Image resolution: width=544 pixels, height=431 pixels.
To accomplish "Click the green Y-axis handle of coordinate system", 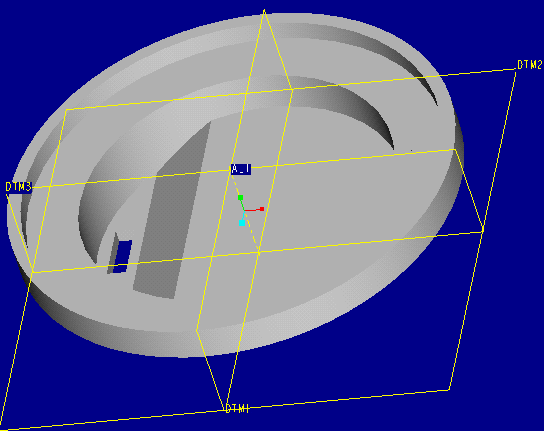I will pyautogui.click(x=240, y=198).
